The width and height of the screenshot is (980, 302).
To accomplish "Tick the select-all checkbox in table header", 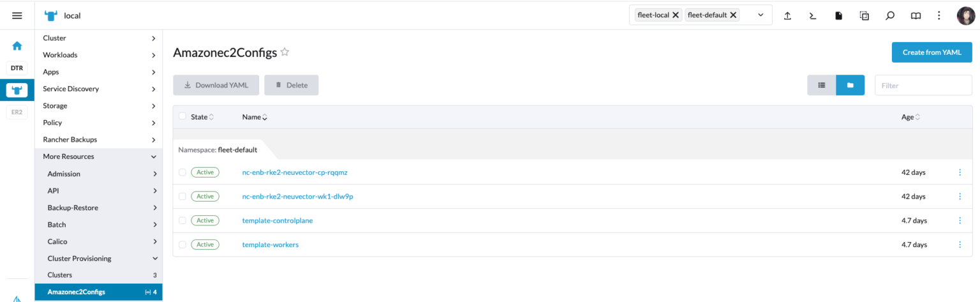I will pyautogui.click(x=182, y=117).
